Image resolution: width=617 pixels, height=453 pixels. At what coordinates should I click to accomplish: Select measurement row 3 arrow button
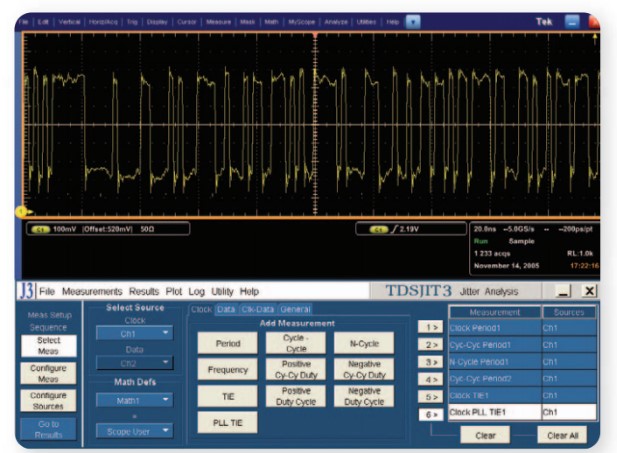(x=430, y=361)
